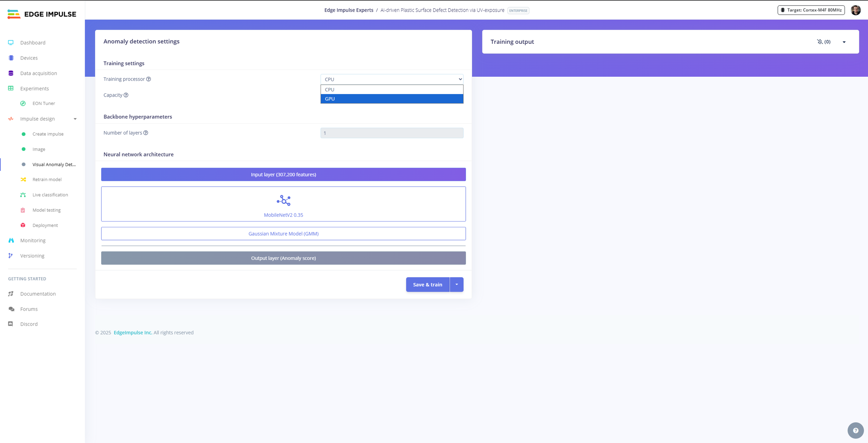Viewport: 868px width, 443px height.
Task: Click the "Anomaly detection settings" heading
Action: [x=141, y=41]
